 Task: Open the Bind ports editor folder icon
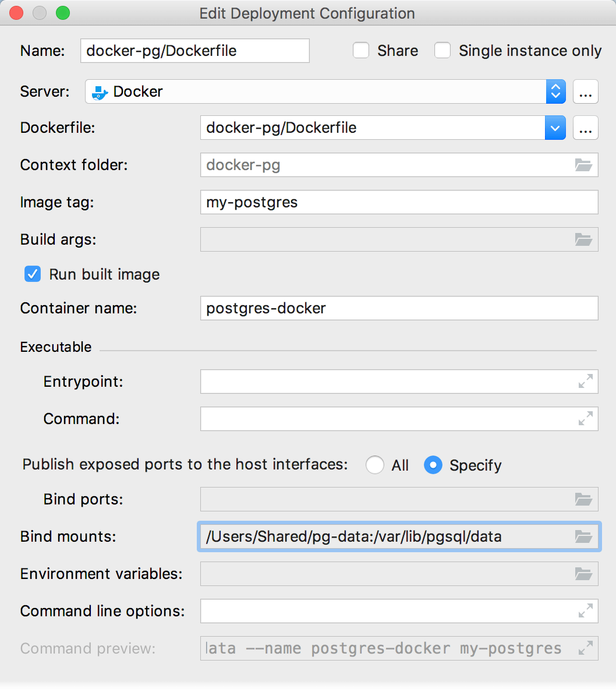[583, 500]
